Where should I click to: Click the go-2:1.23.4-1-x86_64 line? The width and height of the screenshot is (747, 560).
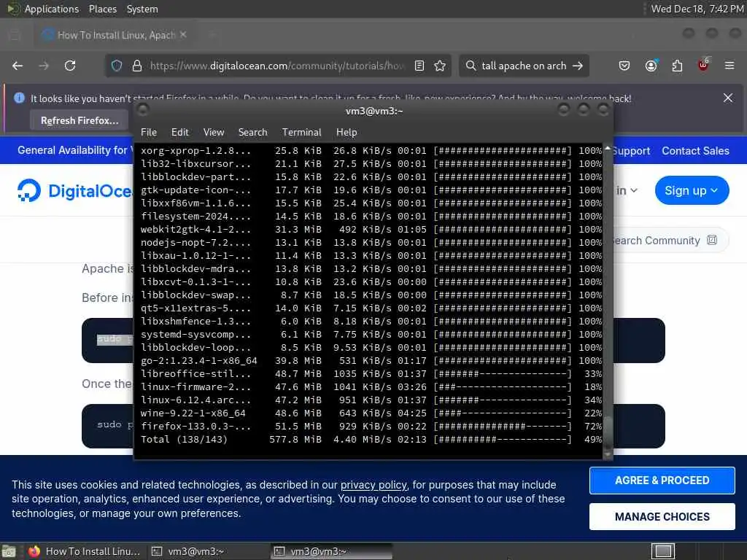(x=371, y=360)
